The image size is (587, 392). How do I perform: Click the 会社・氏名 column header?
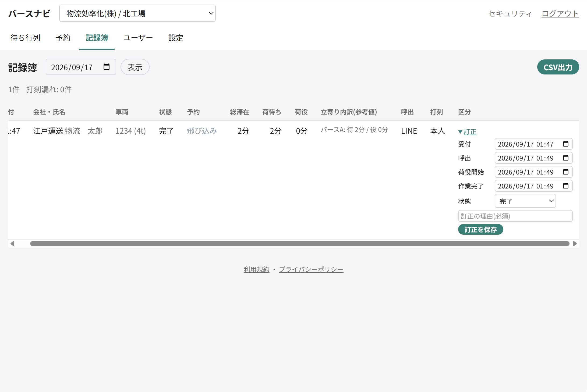tap(49, 112)
